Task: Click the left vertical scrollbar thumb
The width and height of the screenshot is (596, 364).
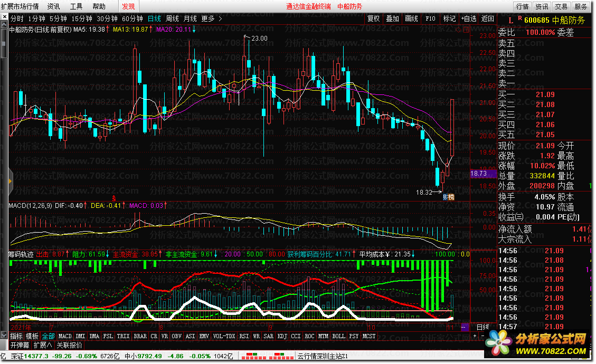Action: pos(4,44)
